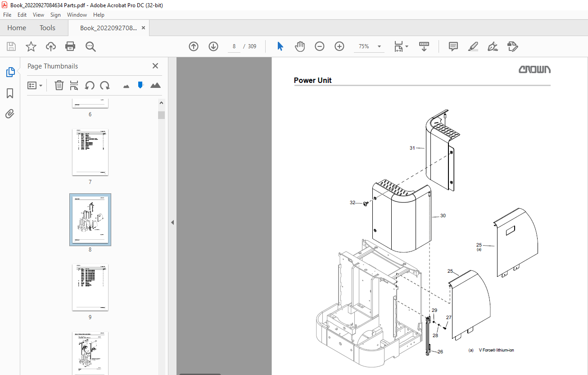Select the thumbnail size slider handle
This screenshot has width=588, height=375.
click(140, 85)
